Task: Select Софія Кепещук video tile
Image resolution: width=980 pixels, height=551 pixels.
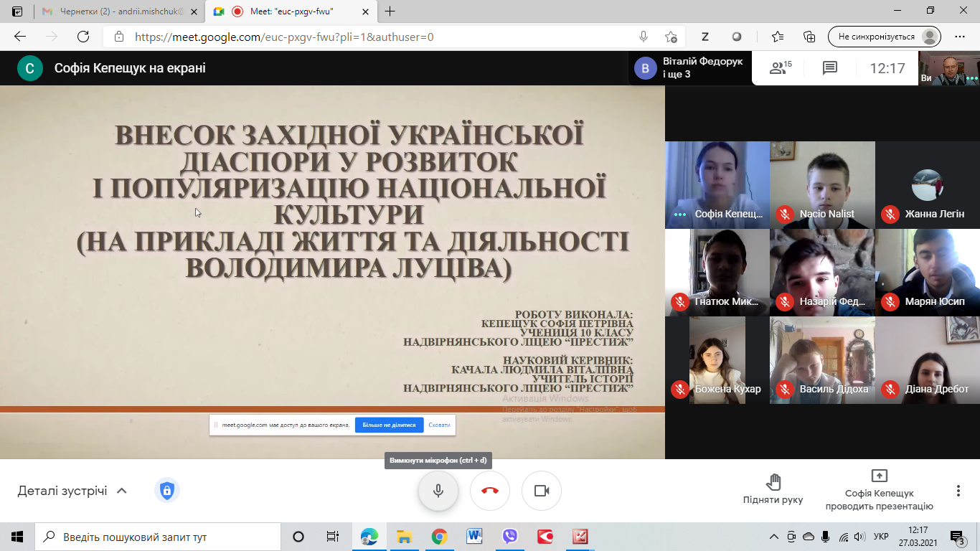Action: [x=717, y=184]
